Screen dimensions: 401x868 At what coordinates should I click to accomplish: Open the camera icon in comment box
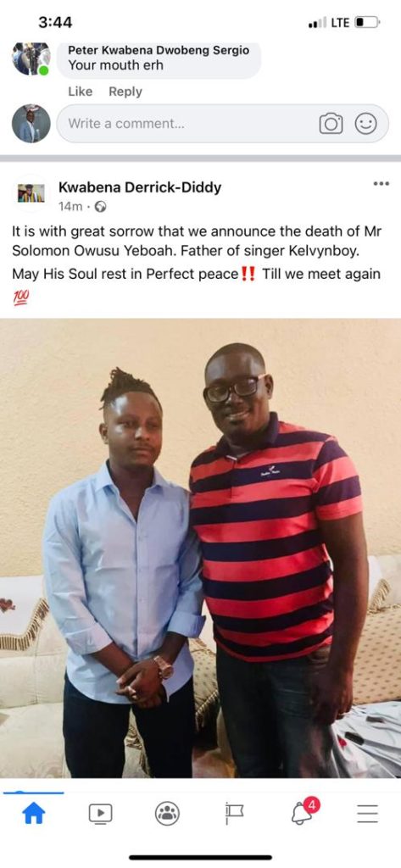(x=331, y=124)
